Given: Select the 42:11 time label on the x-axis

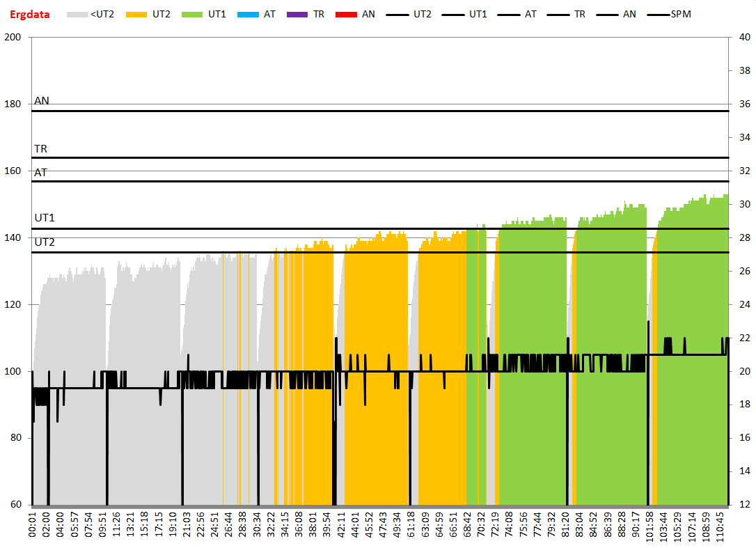Looking at the screenshot, I should 341,526.
